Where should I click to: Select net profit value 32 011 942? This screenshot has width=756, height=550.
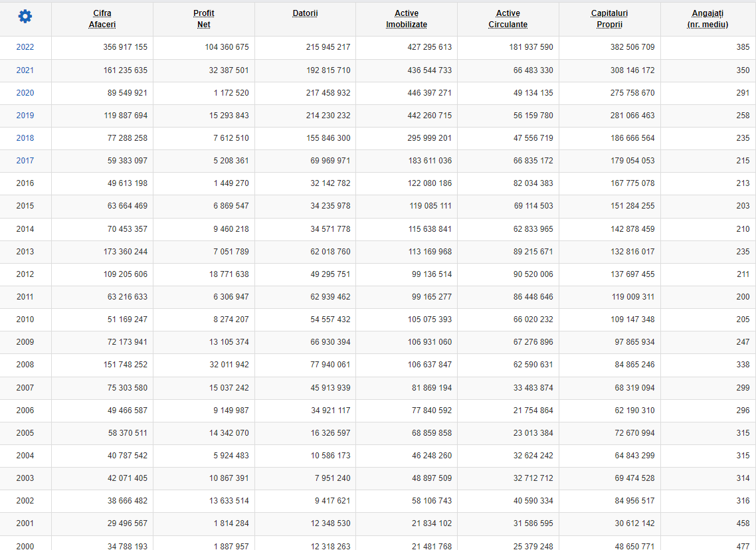tap(229, 365)
